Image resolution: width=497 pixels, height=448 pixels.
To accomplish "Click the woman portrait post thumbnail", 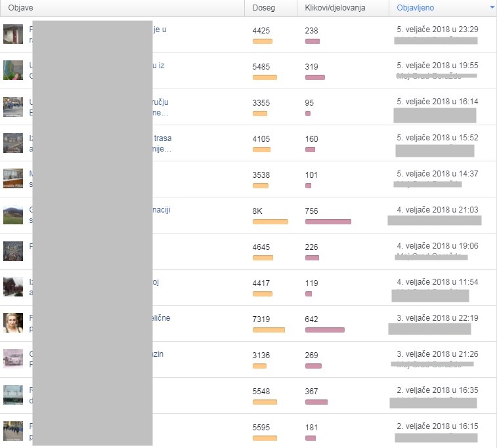I will (x=13, y=323).
